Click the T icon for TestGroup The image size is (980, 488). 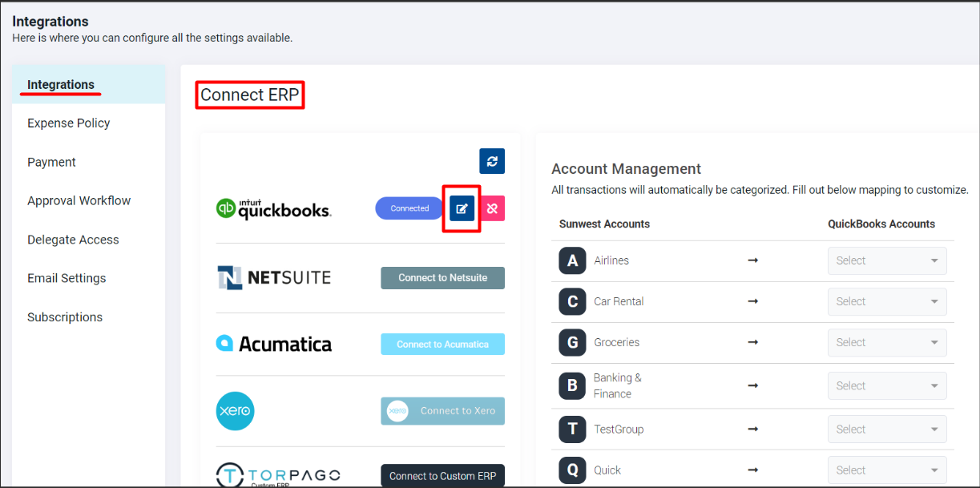point(572,429)
